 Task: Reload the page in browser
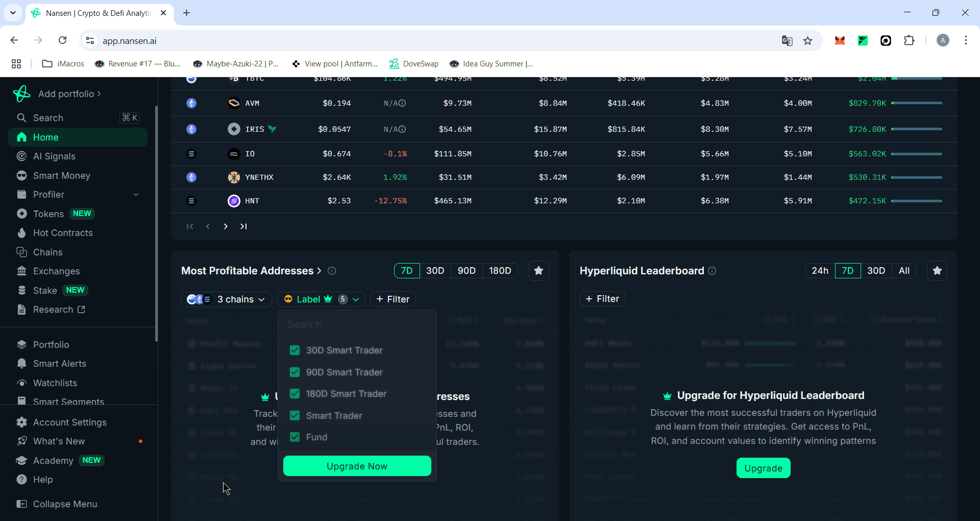tap(62, 40)
